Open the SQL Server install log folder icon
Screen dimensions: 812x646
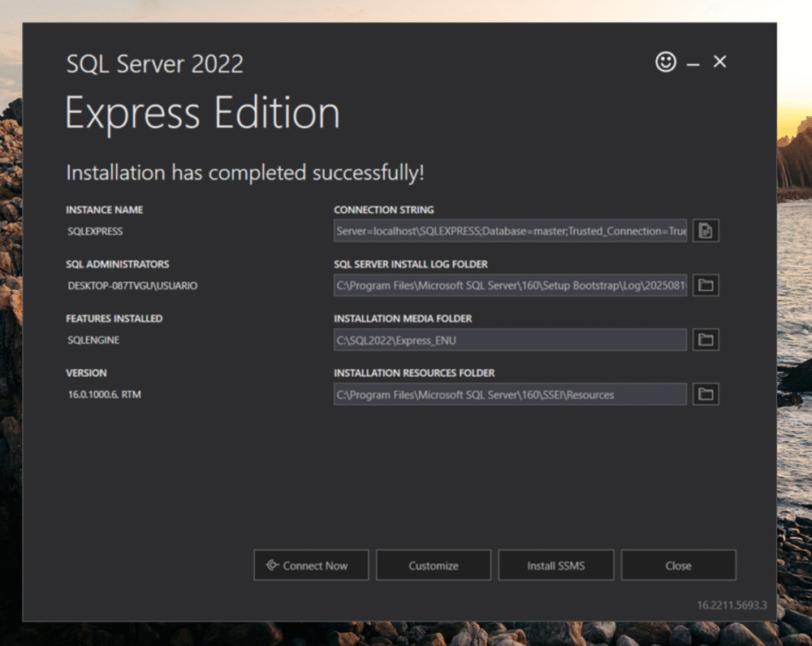pos(705,284)
